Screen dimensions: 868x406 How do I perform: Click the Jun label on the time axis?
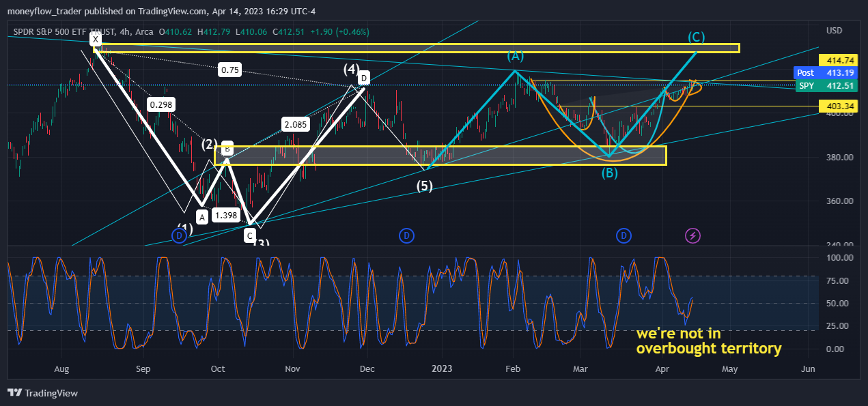pyautogui.click(x=808, y=369)
